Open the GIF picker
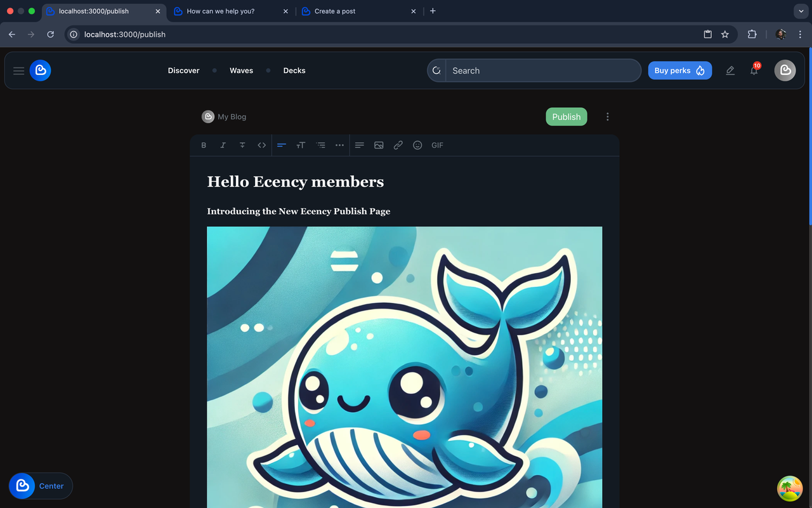812x508 pixels. click(x=437, y=145)
